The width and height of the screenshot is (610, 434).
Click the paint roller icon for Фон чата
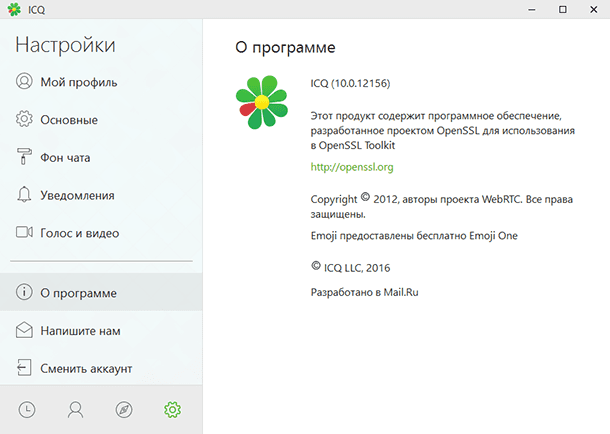pyautogui.click(x=24, y=156)
